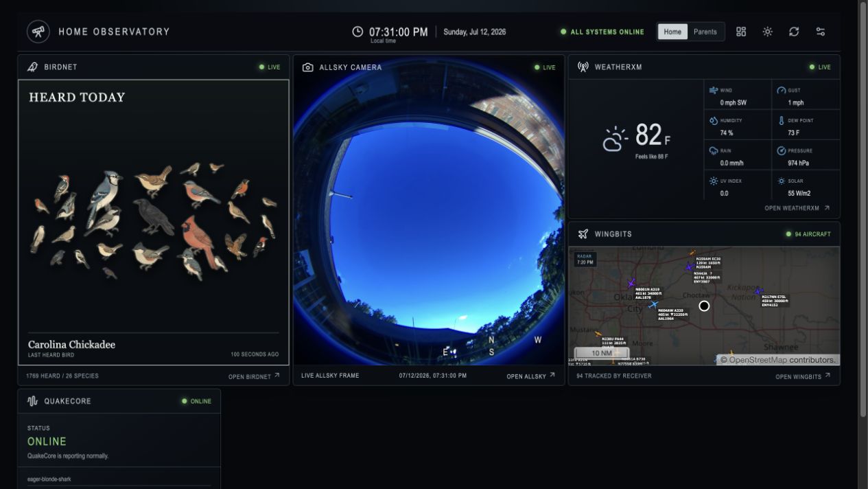Screen dimensions: 868x489
Task: Click the 73 F dew point value
Action: 794,133
